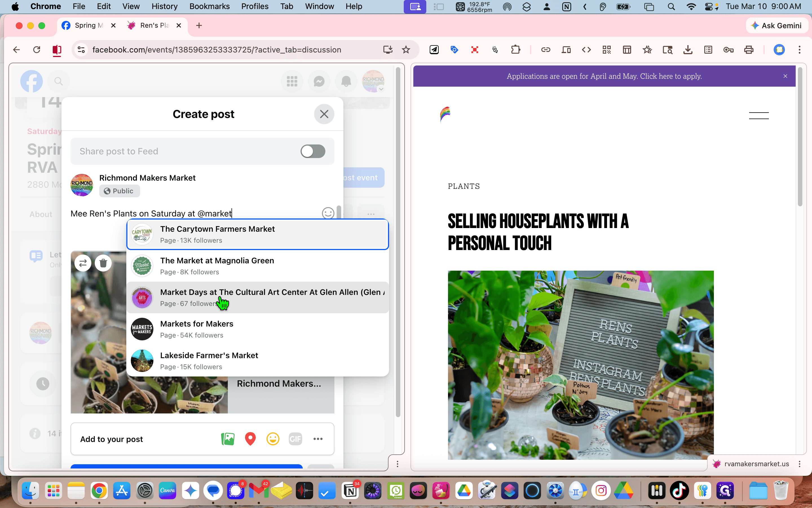The height and width of the screenshot is (508, 812).
Task: Add a GIF to the post
Action: 295,439
